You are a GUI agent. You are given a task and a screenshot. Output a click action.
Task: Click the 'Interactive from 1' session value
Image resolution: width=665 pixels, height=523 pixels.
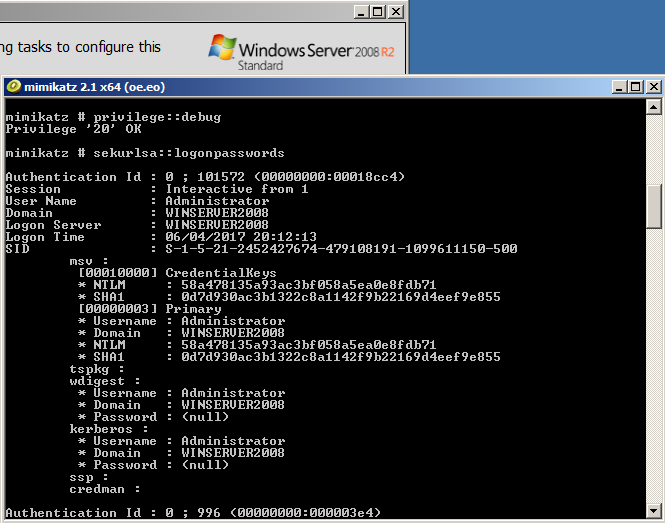(x=237, y=189)
